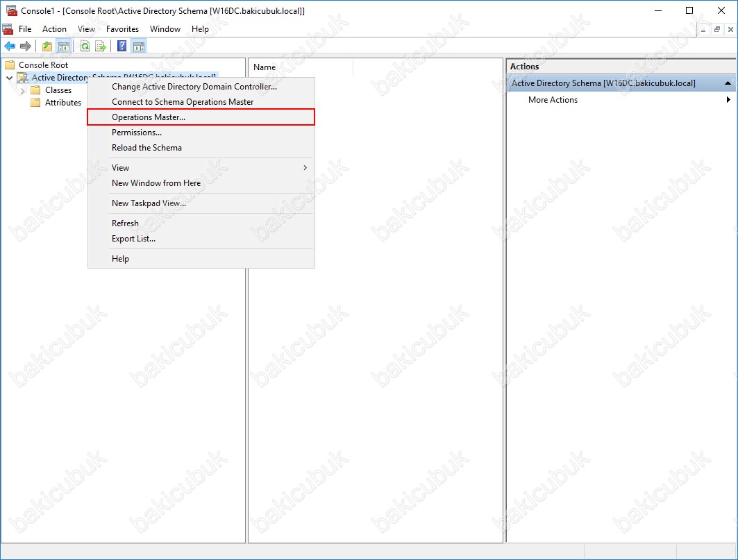This screenshot has width=738, height=560.
Task: Collapse the Active Directory Schema tree node
Action: click(10, 78)
